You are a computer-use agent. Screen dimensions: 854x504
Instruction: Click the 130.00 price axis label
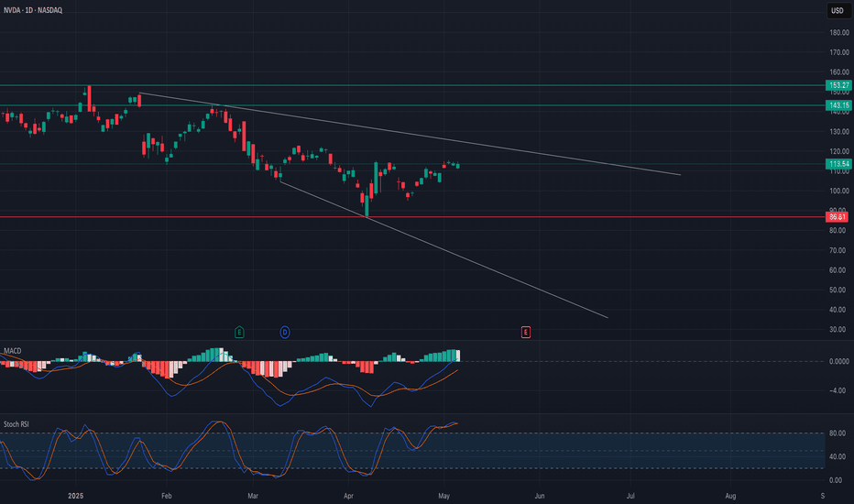[x=839, y=131]
